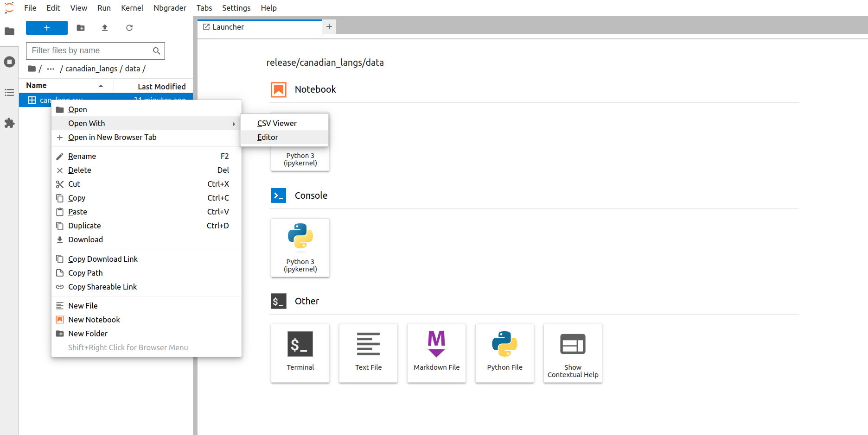
Task: Go to root folder icon in breadcrumb
Action: [x=32, y=69]
